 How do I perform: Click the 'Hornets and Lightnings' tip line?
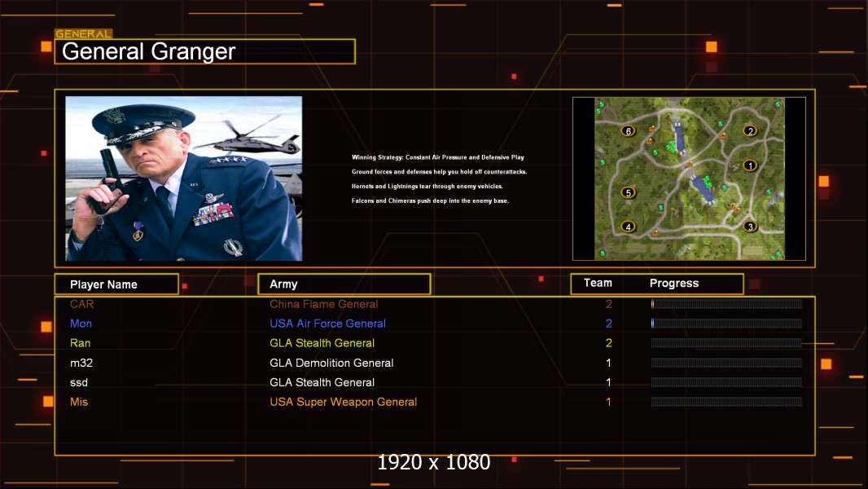point(427,186)
